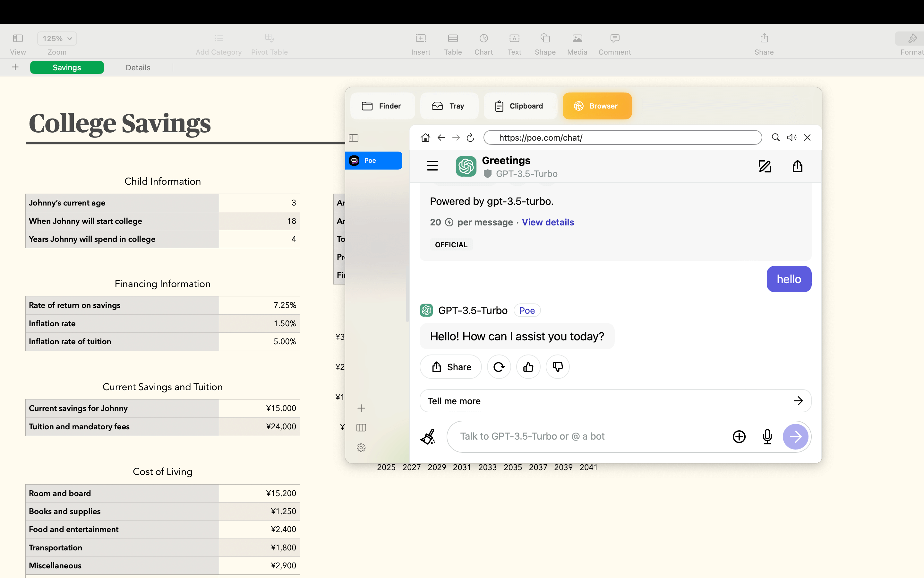The height and width of the screenshot is (578, 924).
Task: Open the Poe hamburger menu
Action: [x=432, y=166]
